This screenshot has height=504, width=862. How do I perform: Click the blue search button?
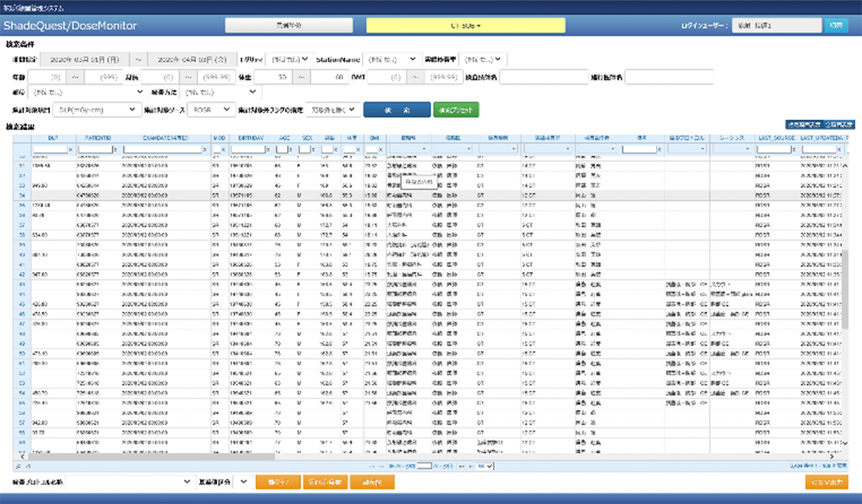point(397,110)
